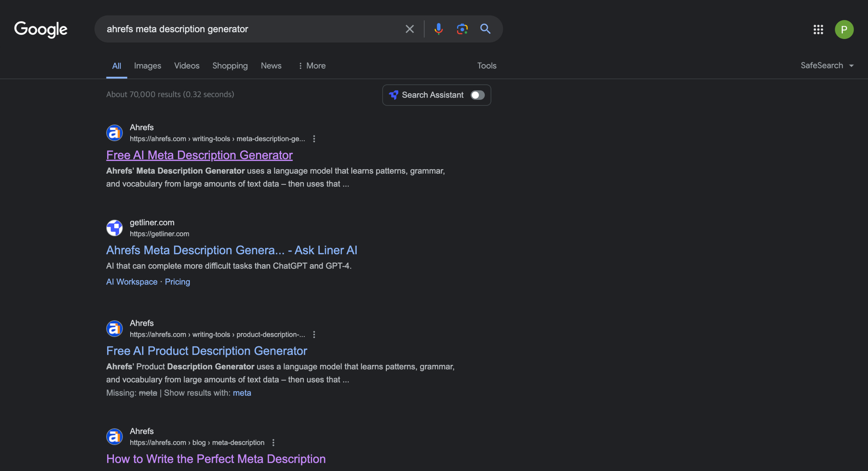Open Free AI Product Description Generator link
The image size is (868, 471).
206,351
